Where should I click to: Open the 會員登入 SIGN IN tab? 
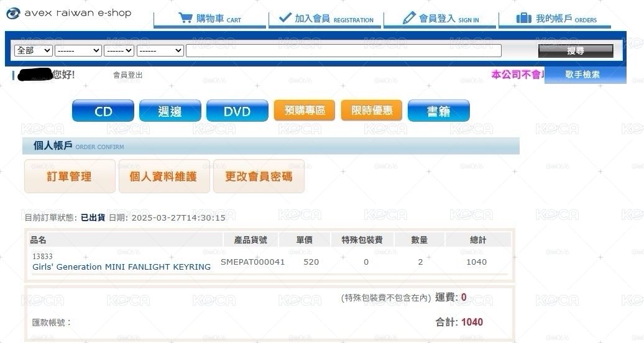pyautogui.click(x=440, y=19)
